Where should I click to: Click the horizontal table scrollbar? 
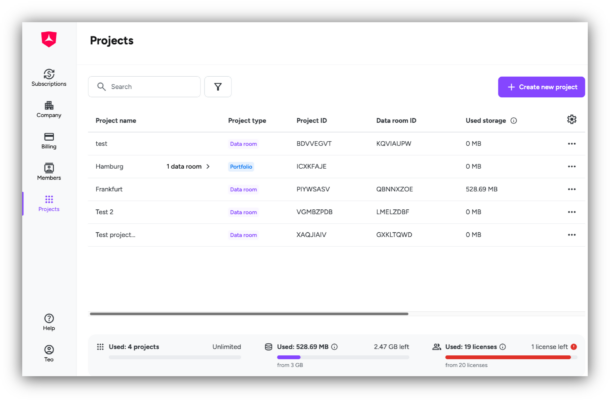coord(249,314)
